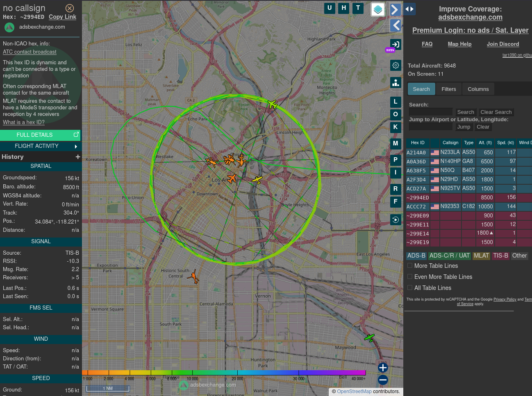Click the FULL DETAILS button

pos(40,135)
